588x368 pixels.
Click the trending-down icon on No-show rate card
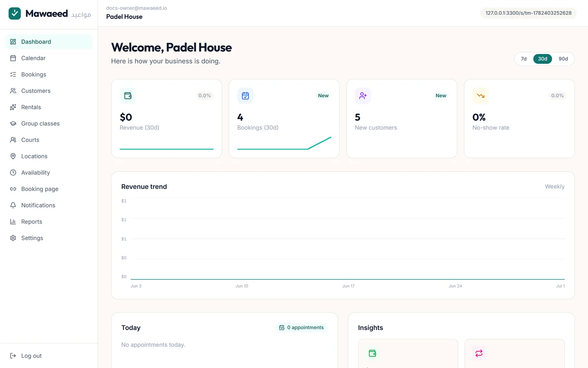point(481,96)
